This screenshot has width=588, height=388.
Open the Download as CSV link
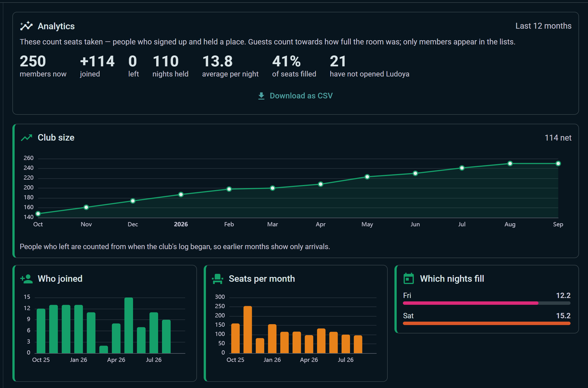point(295,96)
